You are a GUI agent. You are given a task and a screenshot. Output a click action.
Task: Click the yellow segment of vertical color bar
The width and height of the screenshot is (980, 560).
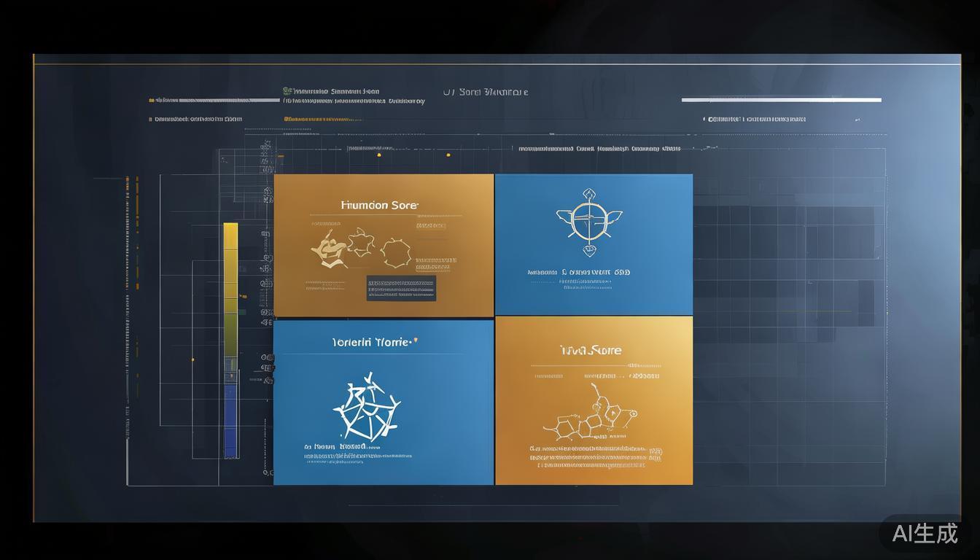[230, 248]
